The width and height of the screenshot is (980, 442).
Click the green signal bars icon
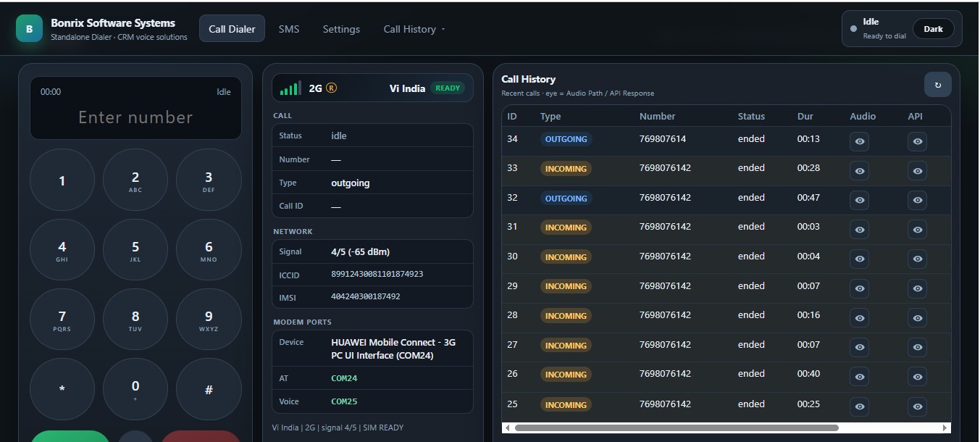(x=290, y=88)
